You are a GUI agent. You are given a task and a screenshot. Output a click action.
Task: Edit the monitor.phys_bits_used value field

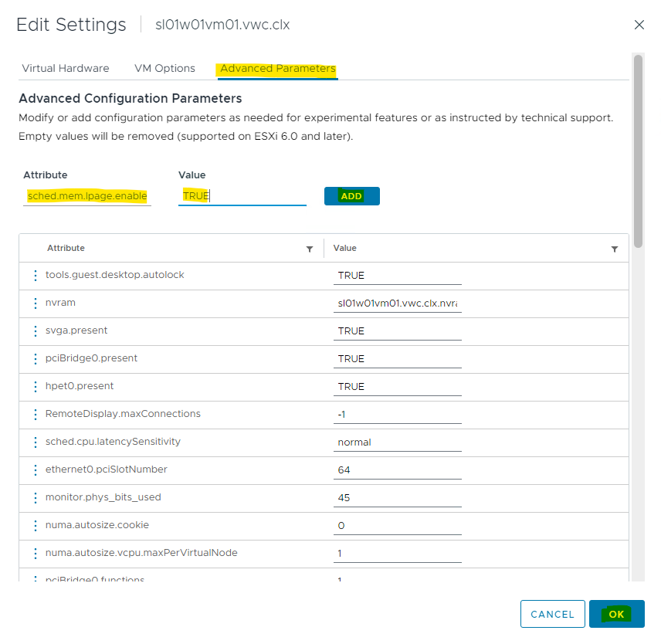point(398,498)
